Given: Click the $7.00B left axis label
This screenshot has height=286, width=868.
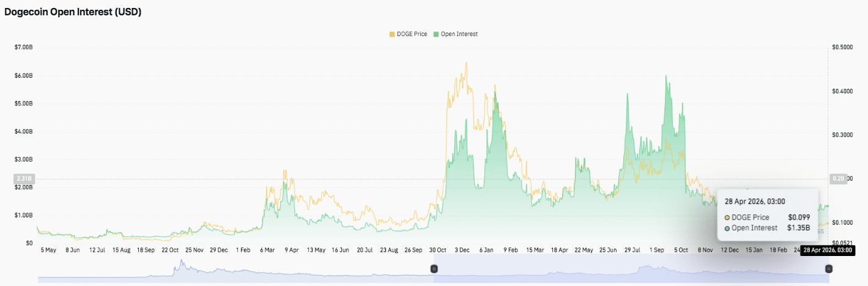Looking at the screenshot, I should point(24,47).
